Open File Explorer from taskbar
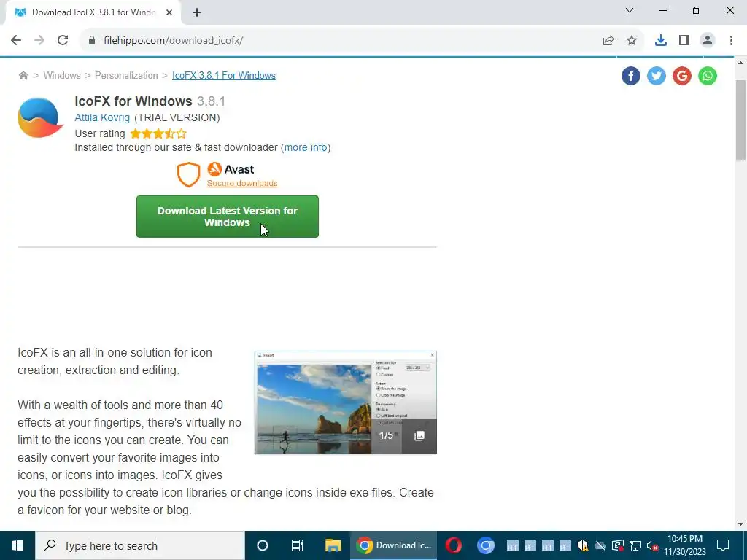747x560 pixels. coord(333,545)
